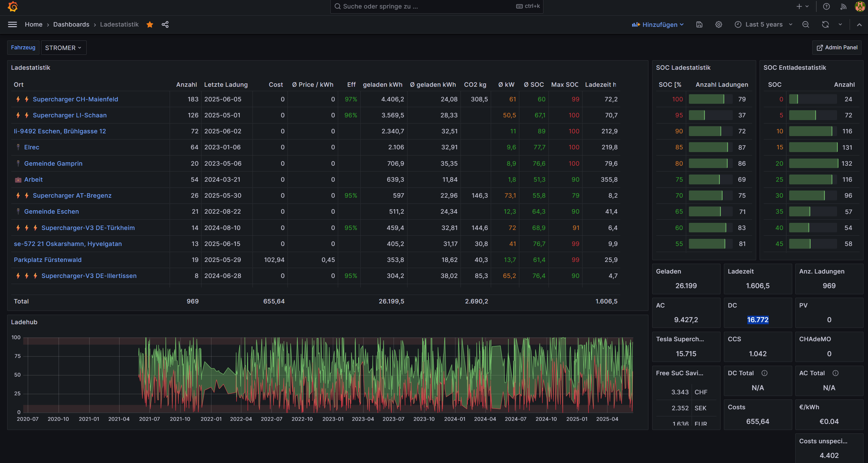Screen dimensions: 868x463
Task: Click the share dashboard icon
Action: [x=165, y=24]
